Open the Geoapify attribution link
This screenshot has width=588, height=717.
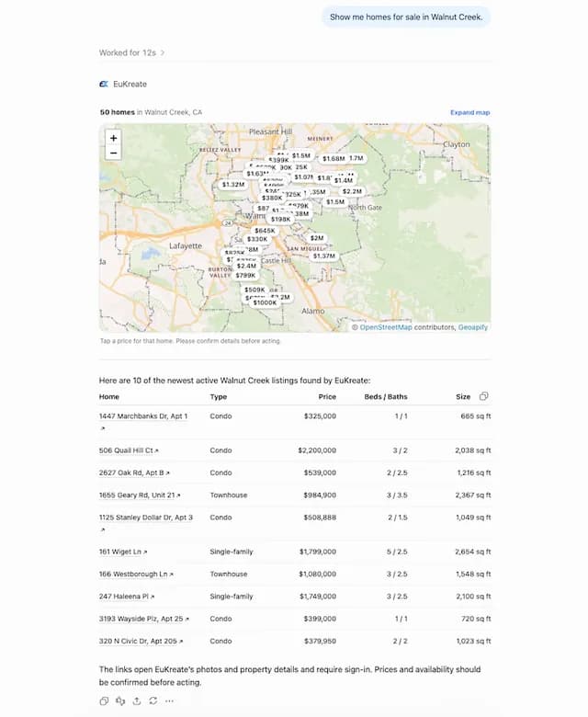tap(473, 327)
